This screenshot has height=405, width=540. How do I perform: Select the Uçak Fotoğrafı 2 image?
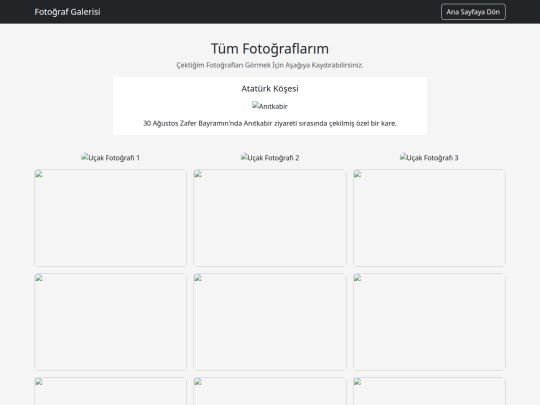point(270,158)
